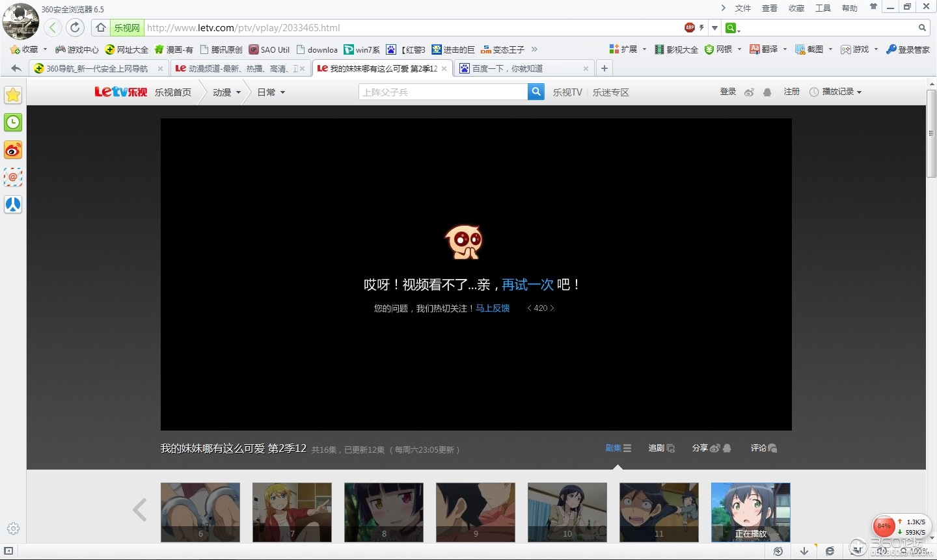Image resolution: width=937 pixels, height=560 pixels.
Task: Open the 播放记录 playback history dropdown
Action: pos(835,92)
